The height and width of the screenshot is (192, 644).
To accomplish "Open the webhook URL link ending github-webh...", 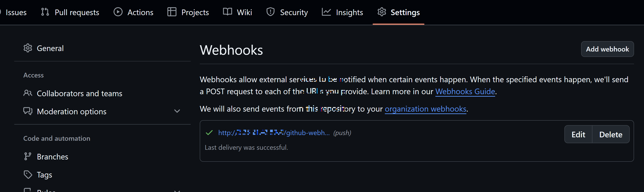I will pyautogui.click(x=274, y=133).
